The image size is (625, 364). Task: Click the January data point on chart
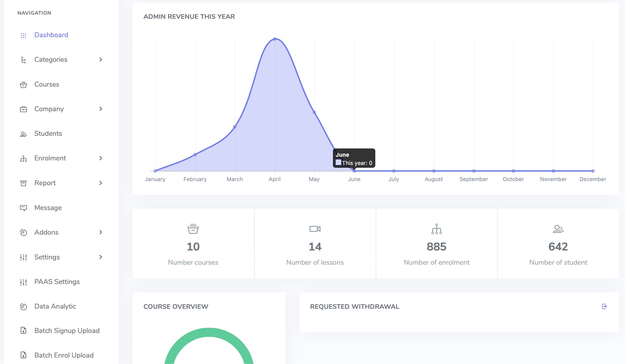(155, 171)
